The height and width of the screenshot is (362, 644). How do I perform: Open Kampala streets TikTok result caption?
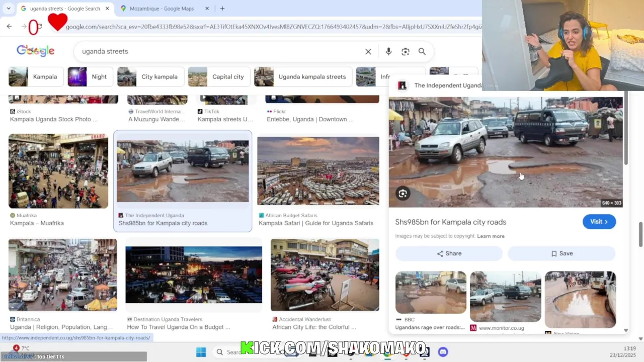(x=225, y=120)
